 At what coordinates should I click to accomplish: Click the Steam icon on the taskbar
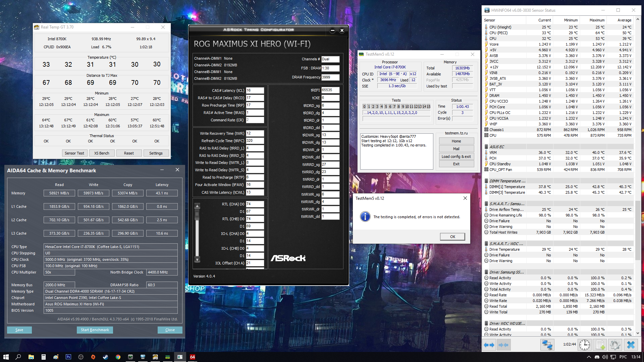(105, 357)
